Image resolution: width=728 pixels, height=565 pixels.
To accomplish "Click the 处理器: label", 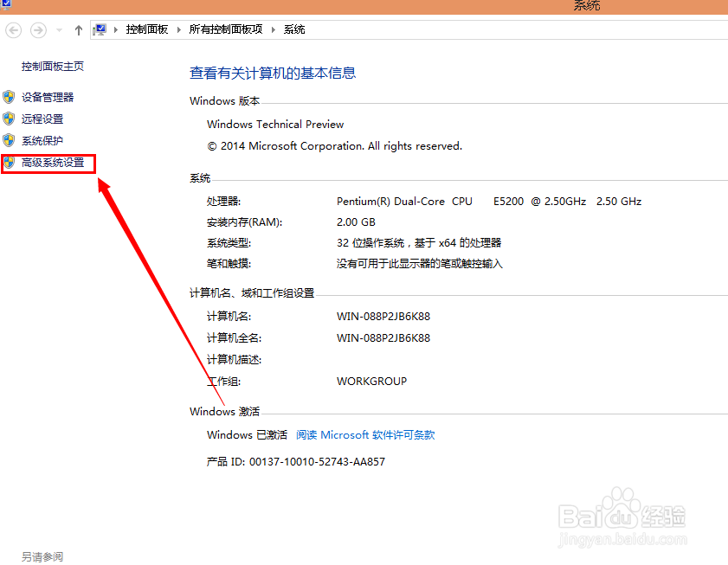I will [x=224, y=202].
